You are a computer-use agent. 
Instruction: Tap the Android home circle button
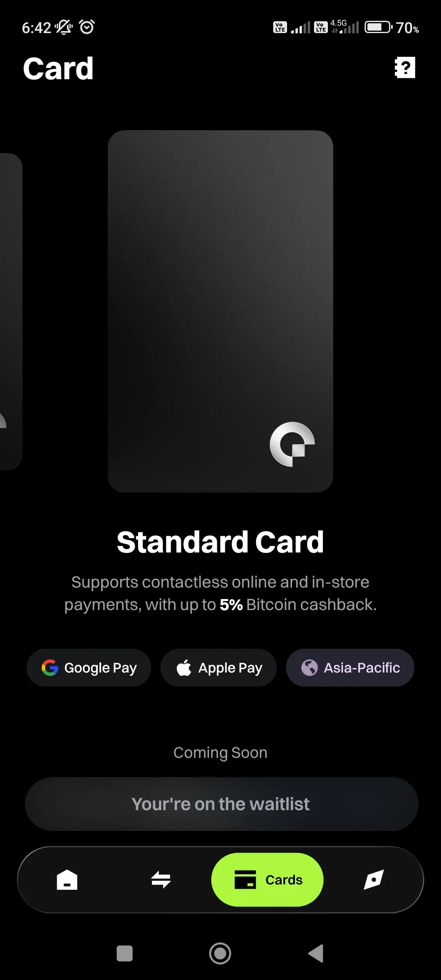click(x=220, y=953)
